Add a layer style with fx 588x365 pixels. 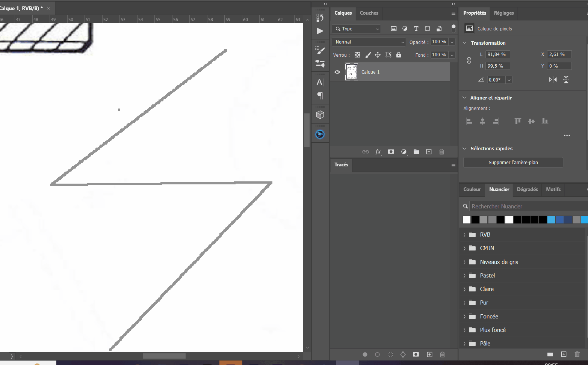tap(378, 152)
